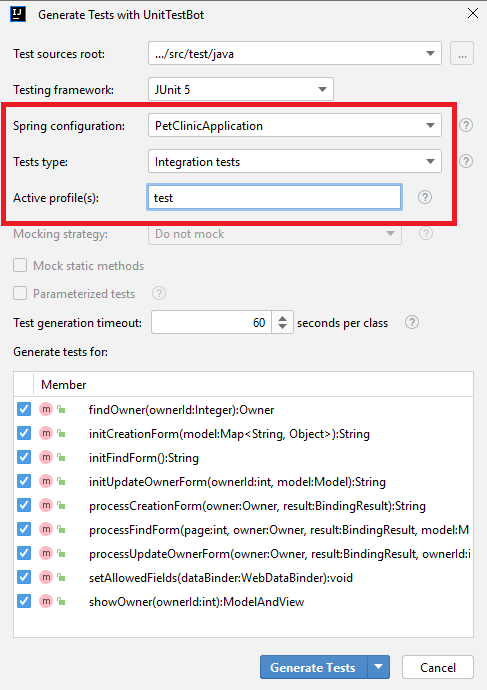487x690 pixels.
Task: Toggle the setAllowedFields method checkbox
Action: click(x=24, y=577)
